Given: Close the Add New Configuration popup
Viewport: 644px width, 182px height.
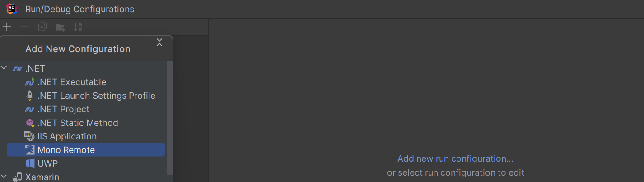Looking at the screenshot, I should pyautogui.click(x=159, y=43).
